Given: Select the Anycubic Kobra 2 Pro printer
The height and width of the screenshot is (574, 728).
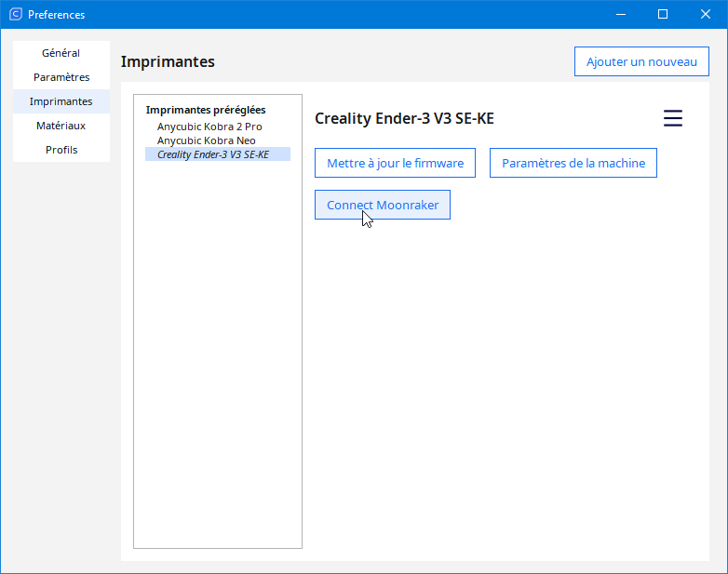Looking at the screenshot, I should pyautogui.click(x=218, y=127).
